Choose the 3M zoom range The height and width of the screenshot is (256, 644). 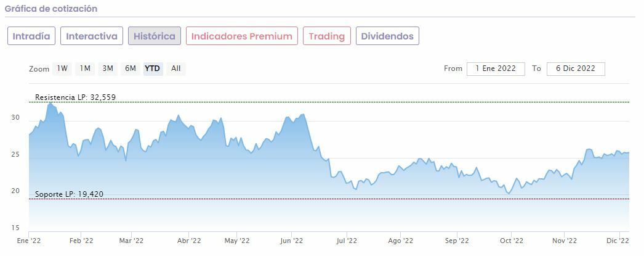click(x=108, y=68)
